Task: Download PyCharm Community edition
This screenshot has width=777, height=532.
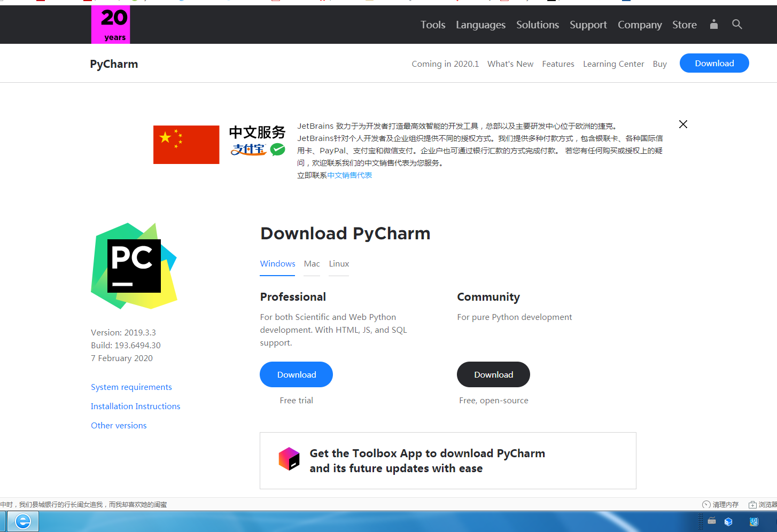Action: point(493,374)
